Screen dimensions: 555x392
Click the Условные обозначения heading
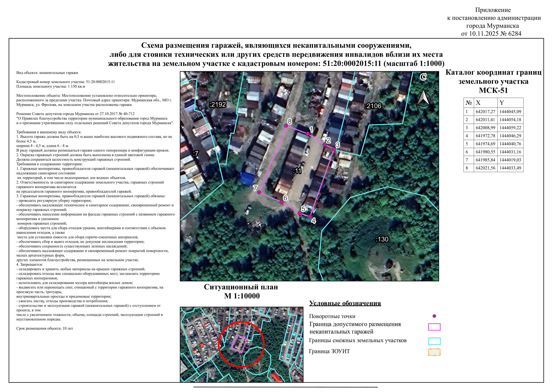tap(345, 303)
